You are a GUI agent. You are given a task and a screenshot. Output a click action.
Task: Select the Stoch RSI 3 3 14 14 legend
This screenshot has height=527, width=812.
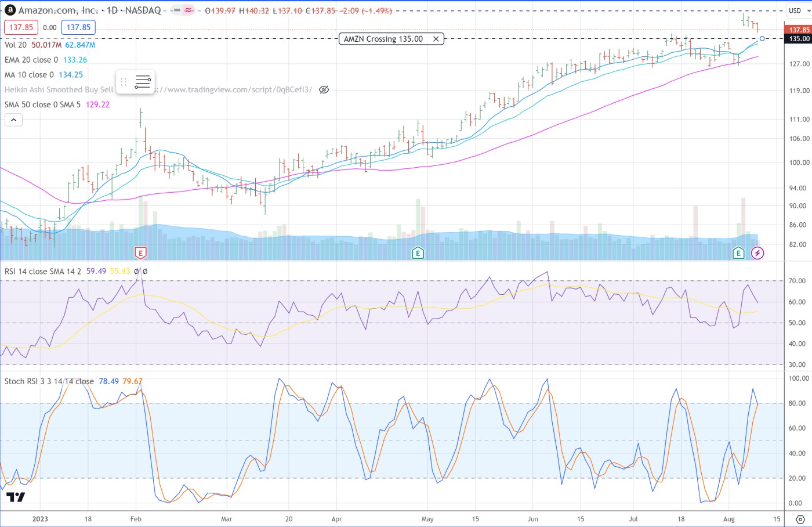point(49,381)
